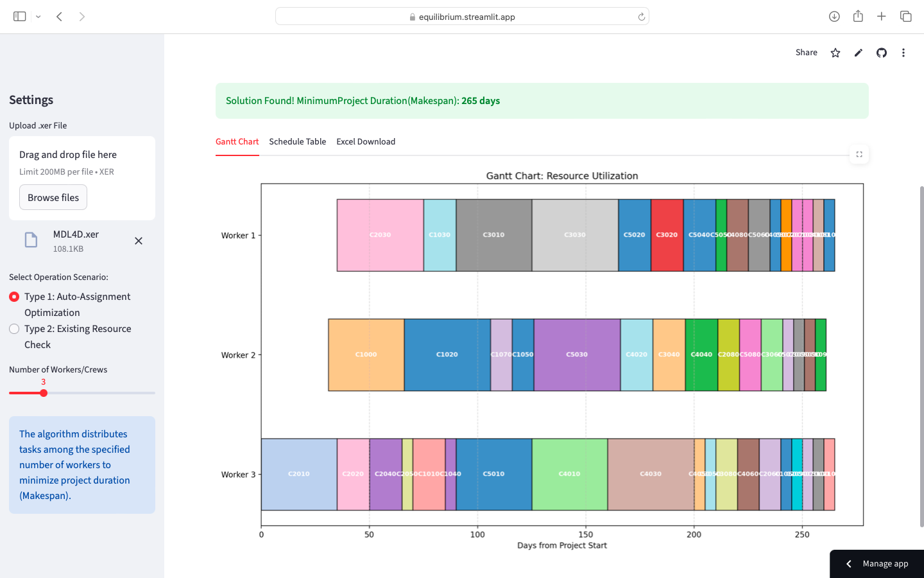Click the Share button
This screenshot has width=924, height=578.
click(806, 53)
